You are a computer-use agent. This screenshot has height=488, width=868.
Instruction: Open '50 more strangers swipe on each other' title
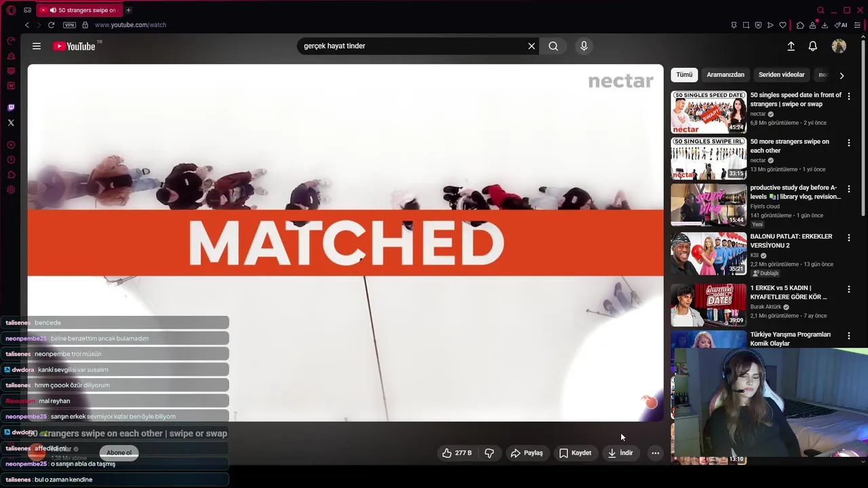pyautogui.click(x=789, y=146)
